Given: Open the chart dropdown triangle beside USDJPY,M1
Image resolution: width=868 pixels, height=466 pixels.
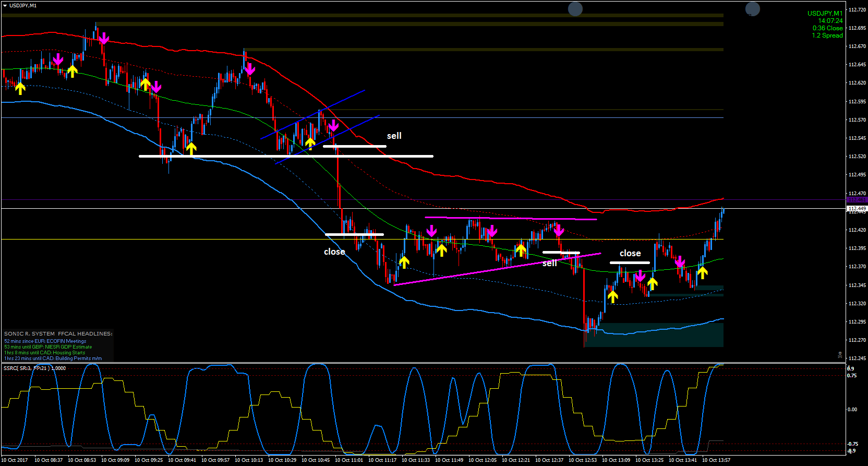Looking at the screenshot, I should click(5, 6).
